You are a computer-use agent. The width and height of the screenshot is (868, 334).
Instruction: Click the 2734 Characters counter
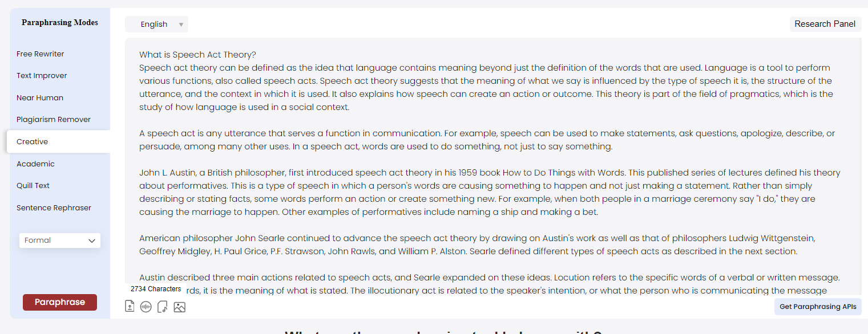(156, 289)
